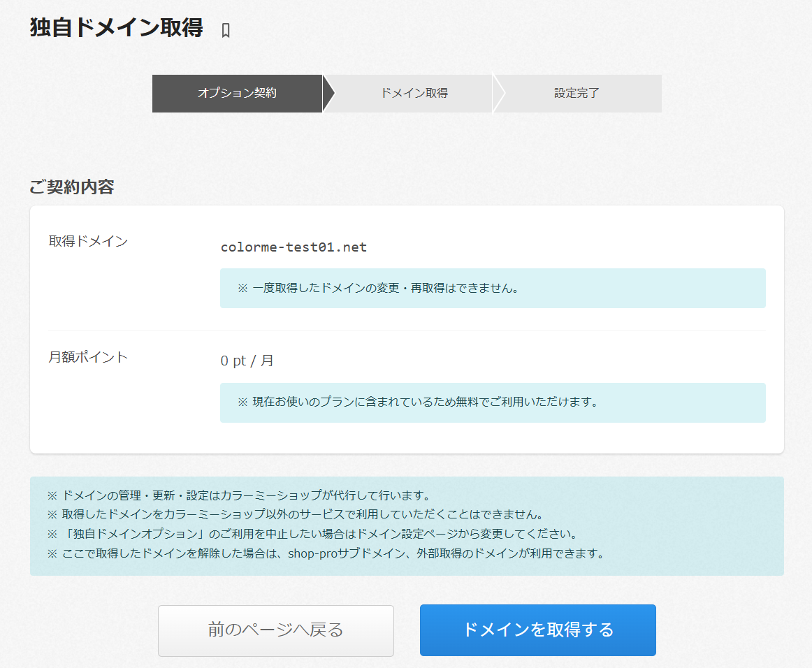Click the 月額ポイント row label
This screenshot has height=668, width=812.
point(88,357)
